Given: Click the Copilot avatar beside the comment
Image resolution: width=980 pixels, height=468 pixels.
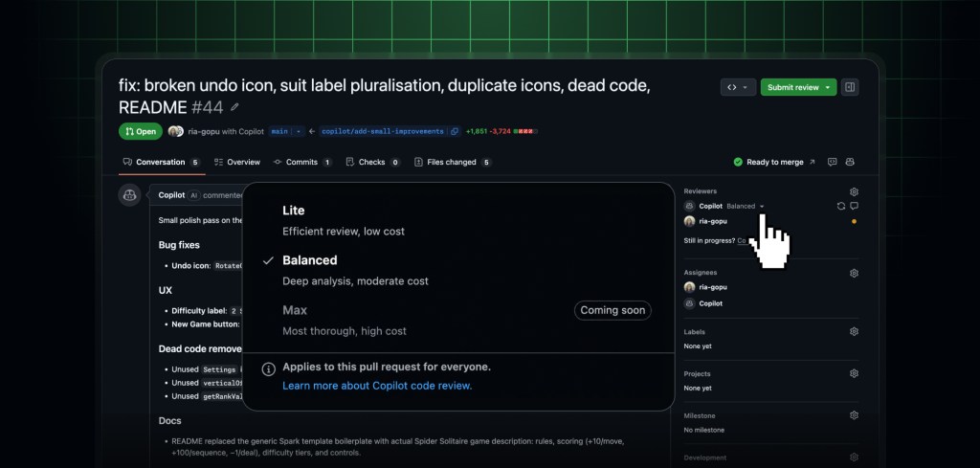Looking at the screenshot, I should (129, 195).
